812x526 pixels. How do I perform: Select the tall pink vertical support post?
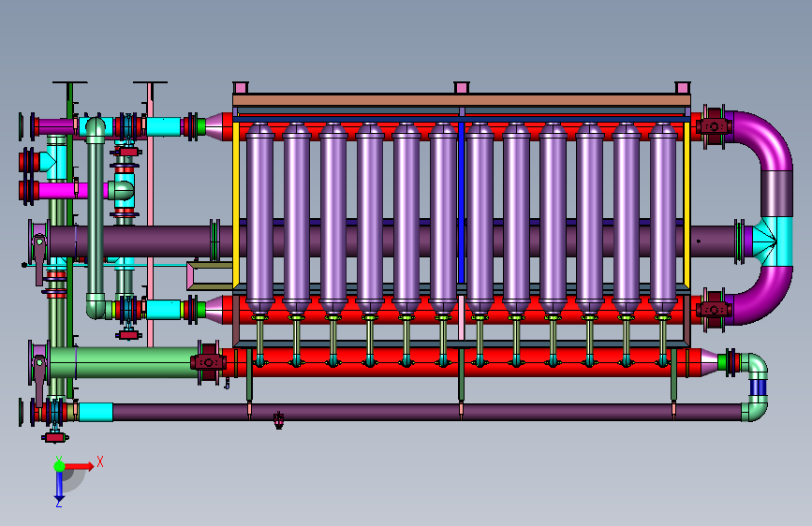coord(150,213)
